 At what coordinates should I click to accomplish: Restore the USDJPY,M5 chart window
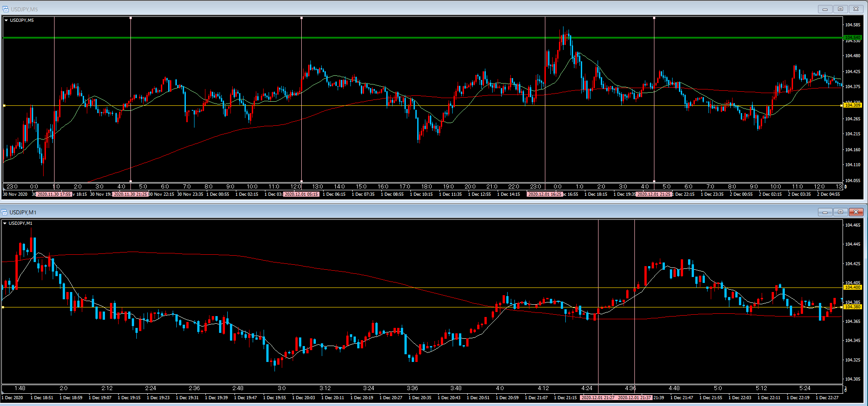point(840,9)
